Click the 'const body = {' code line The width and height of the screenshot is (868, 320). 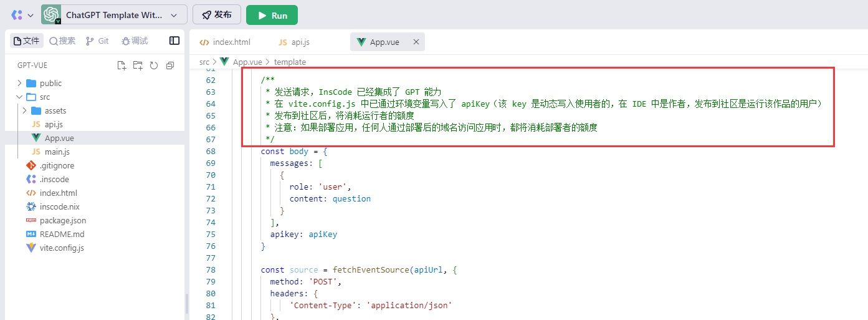pyautogui.click(x=294, y=152)
